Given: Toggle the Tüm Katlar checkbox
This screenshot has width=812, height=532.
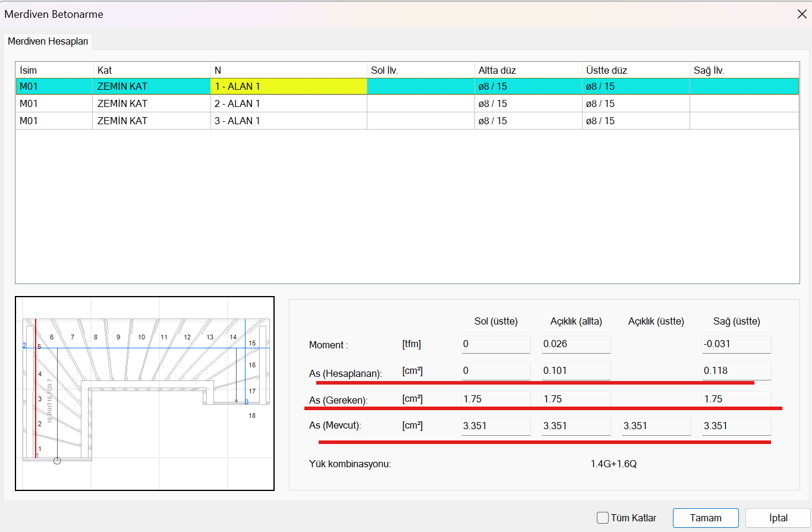Looking at the screenshot, I should coord(602,518).
